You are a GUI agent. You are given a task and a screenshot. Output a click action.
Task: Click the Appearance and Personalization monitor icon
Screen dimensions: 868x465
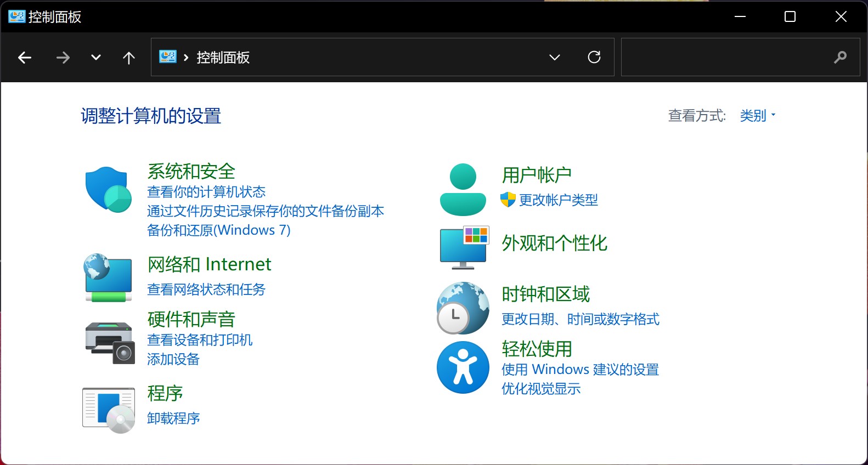464,247
